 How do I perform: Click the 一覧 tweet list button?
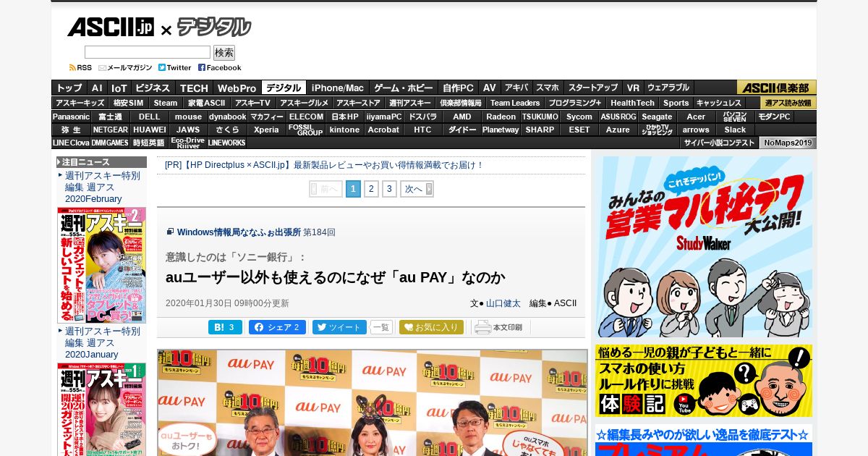click(381, 327)
